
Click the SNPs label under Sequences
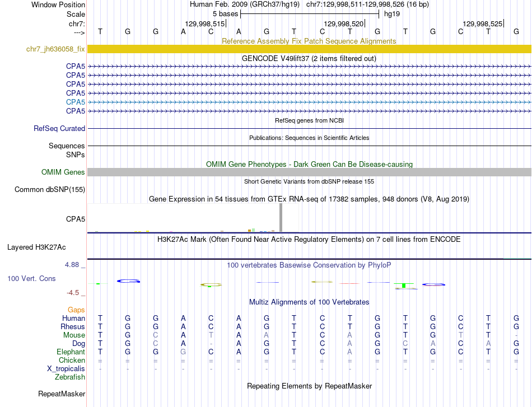76,155
